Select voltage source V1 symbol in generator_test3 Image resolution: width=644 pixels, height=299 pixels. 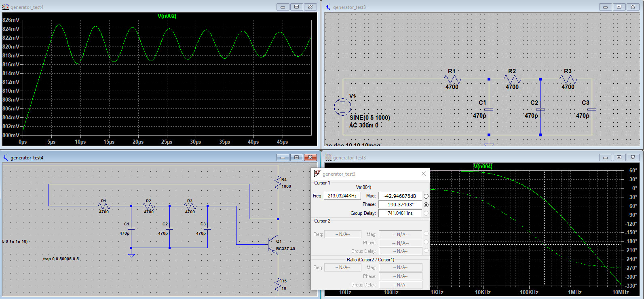tap(342, 107)
